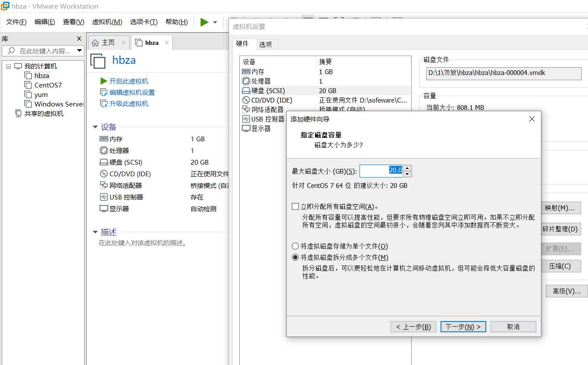
Task: Click the 网络适配器 icon in device summary
Action: (103, 185)
